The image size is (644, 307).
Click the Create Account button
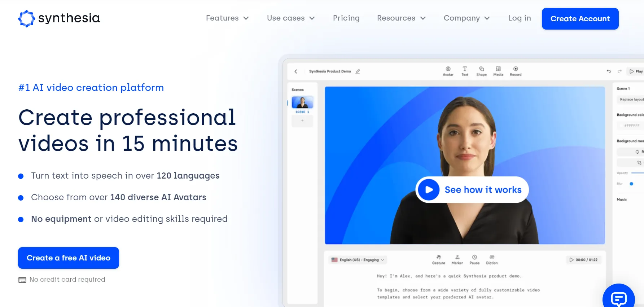point(580,19)
